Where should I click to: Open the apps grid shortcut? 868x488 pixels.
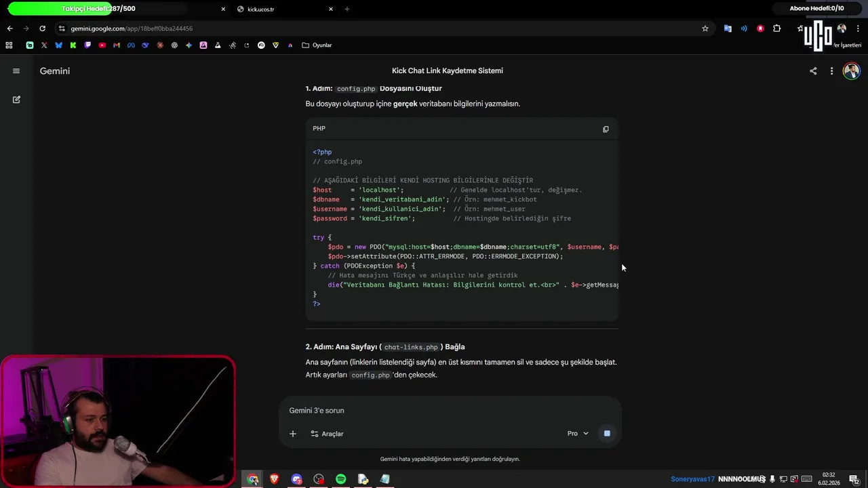[x=9, y=45]
